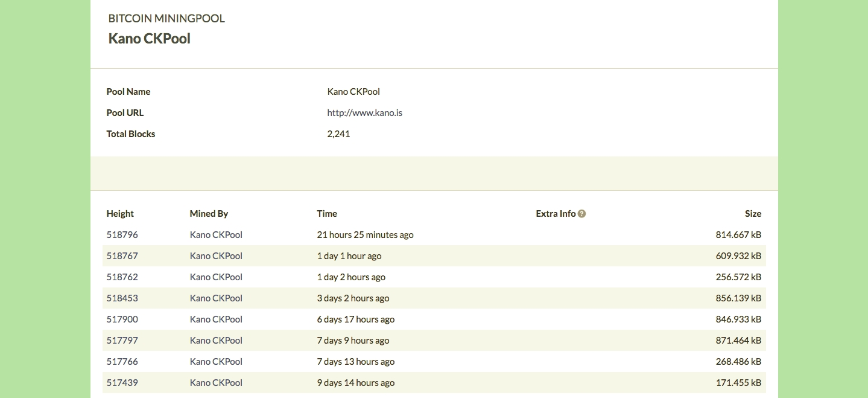Open block height 517900

point(122,319)
